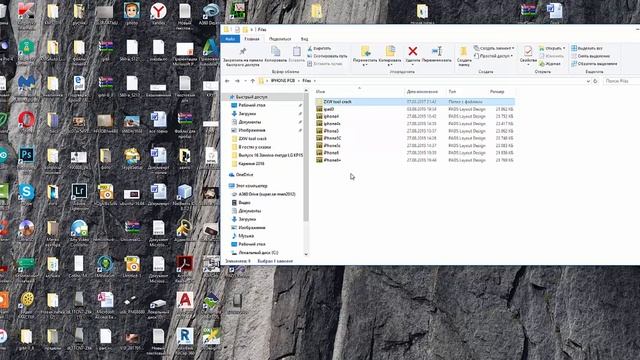Viewport: 640px width, 360px height.
Task: Click IPHONE PCB in the address breadcrumb
Action: pos(282,81)
